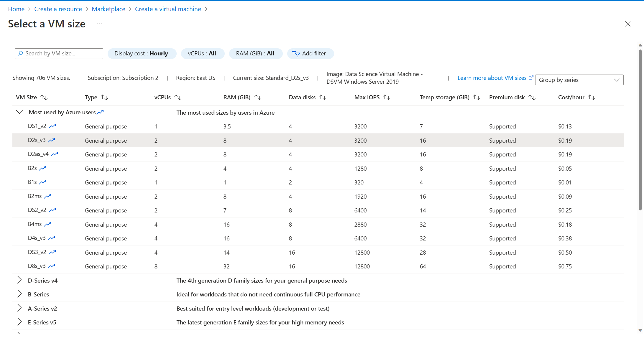Open Marketplace from the breadcrumb

pos(108,9)
